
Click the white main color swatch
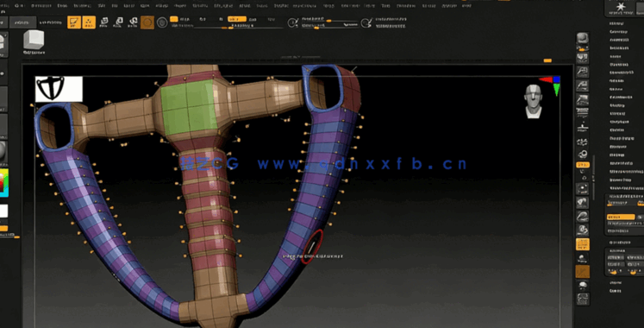(3, 211)
